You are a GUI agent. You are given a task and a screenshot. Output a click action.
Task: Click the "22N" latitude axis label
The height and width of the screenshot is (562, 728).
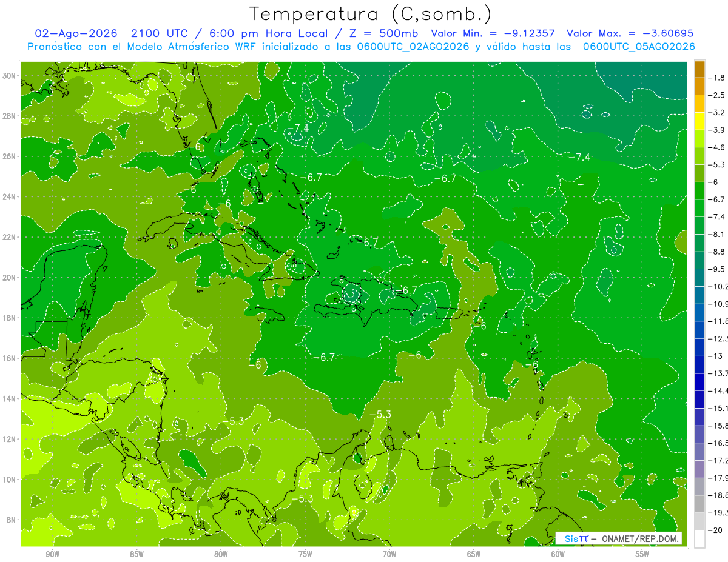[x=9, y=237]
